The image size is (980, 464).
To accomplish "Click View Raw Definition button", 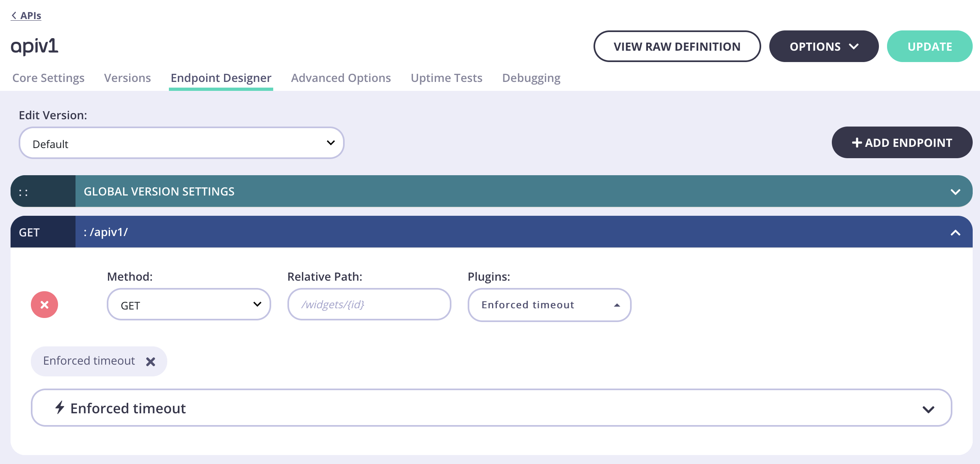I will (x=677, y=47).
